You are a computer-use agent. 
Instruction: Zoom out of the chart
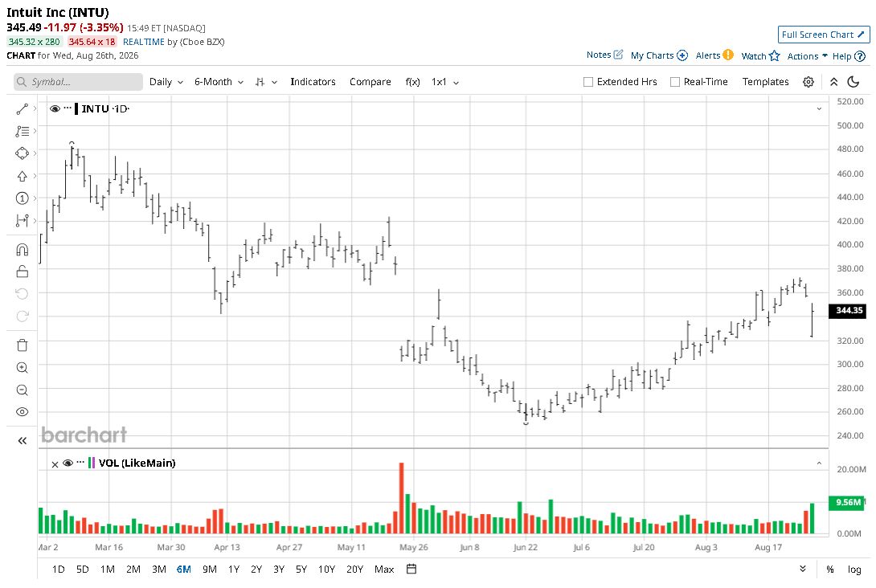point(22,390)
